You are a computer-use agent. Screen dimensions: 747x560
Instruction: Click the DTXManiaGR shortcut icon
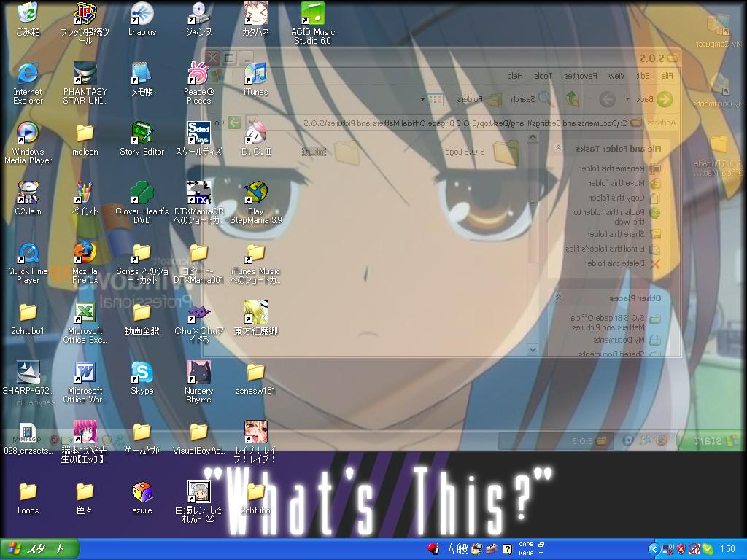click(x=198, y=203)
